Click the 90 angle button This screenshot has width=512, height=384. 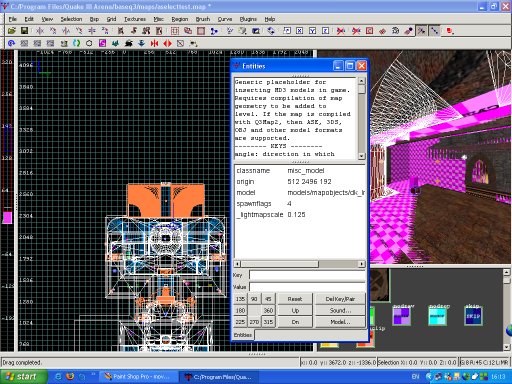pyautogui.click(x=254, y=299)
